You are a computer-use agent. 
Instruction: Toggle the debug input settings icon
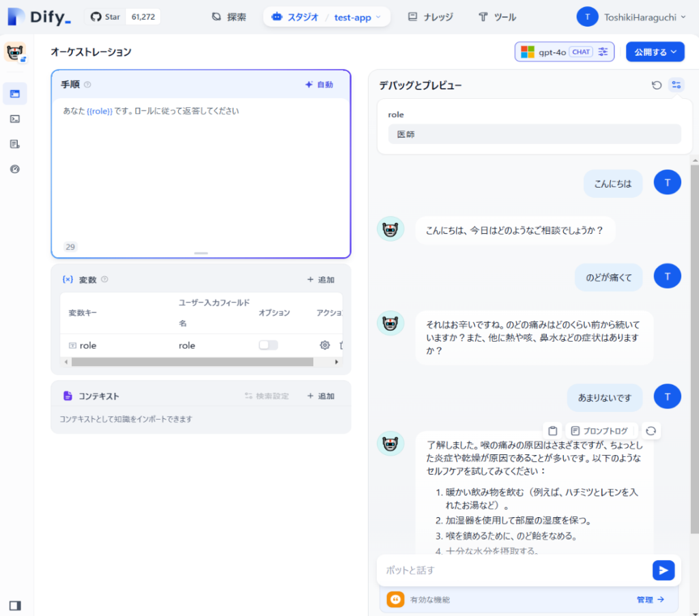[676, 85]
